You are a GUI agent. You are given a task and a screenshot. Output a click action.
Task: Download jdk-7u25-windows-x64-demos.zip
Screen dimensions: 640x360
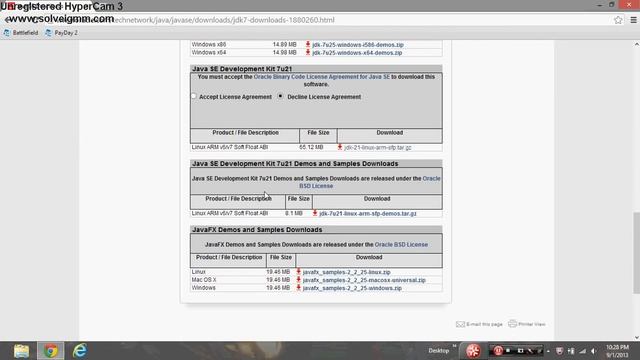357,53
